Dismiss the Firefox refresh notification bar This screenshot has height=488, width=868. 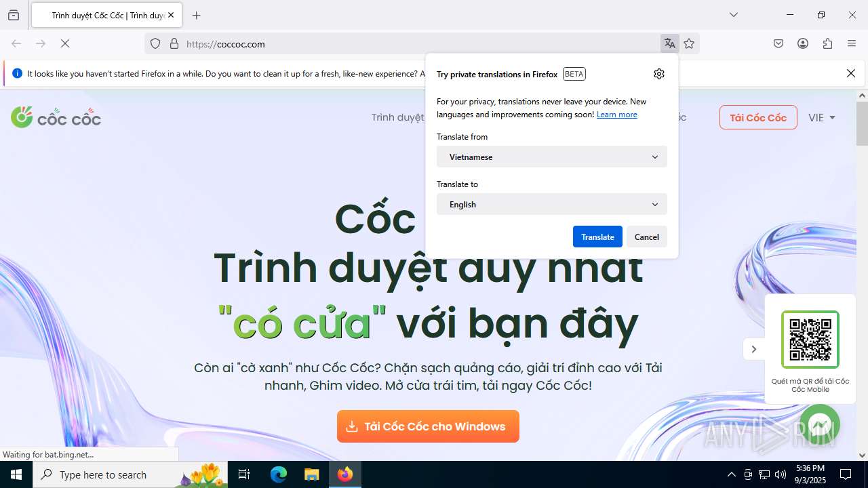point(851,73)
